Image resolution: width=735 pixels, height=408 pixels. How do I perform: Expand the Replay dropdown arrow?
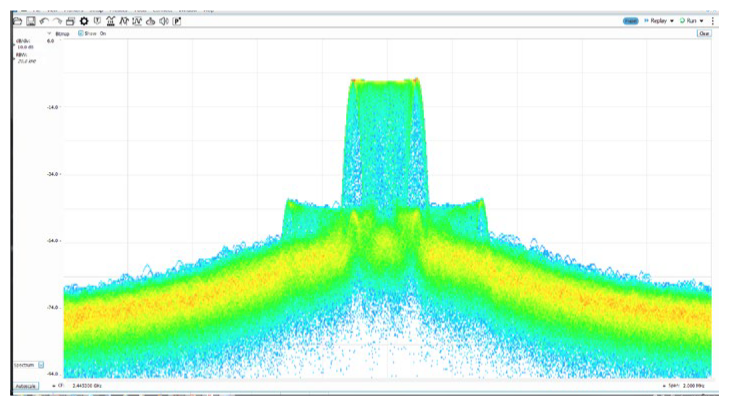[x=671, y=20]
